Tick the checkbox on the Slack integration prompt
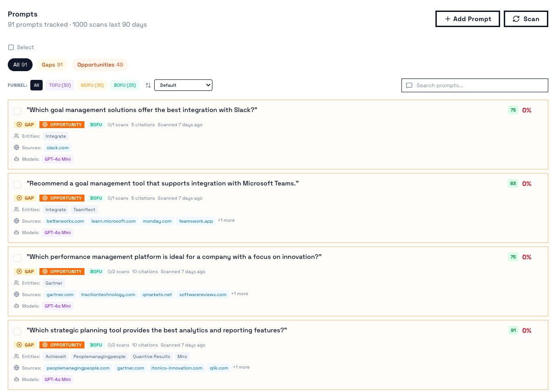The image size is (557, 392). (17, 111)
